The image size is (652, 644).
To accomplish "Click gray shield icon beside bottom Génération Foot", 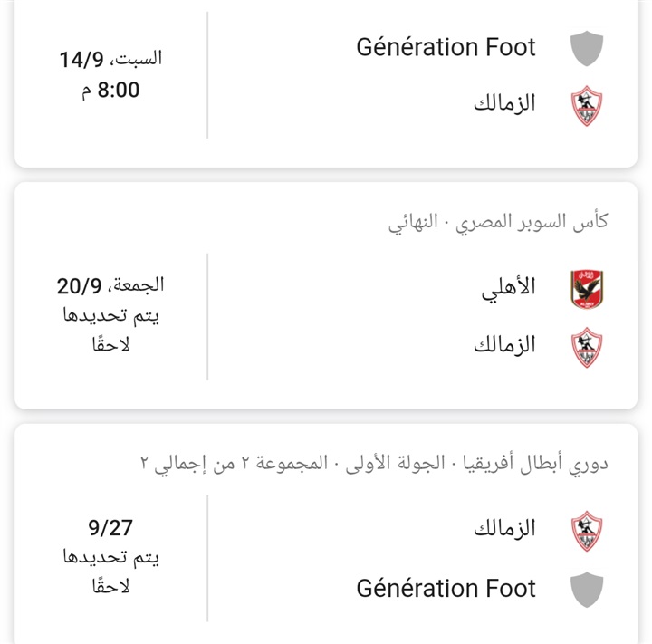I will point(587,590).
